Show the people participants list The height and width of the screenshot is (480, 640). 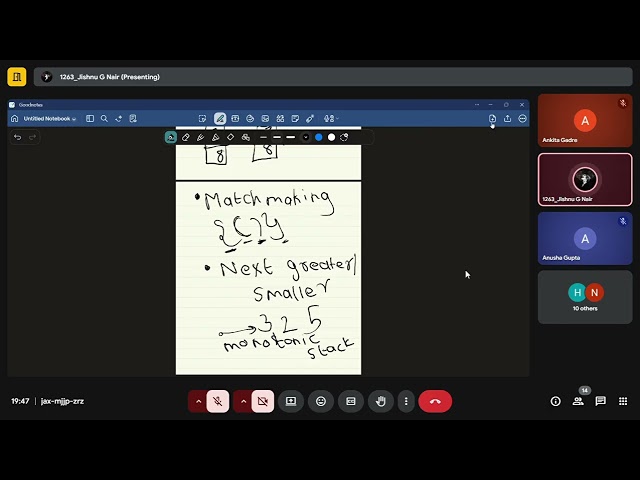click(578, 401)
